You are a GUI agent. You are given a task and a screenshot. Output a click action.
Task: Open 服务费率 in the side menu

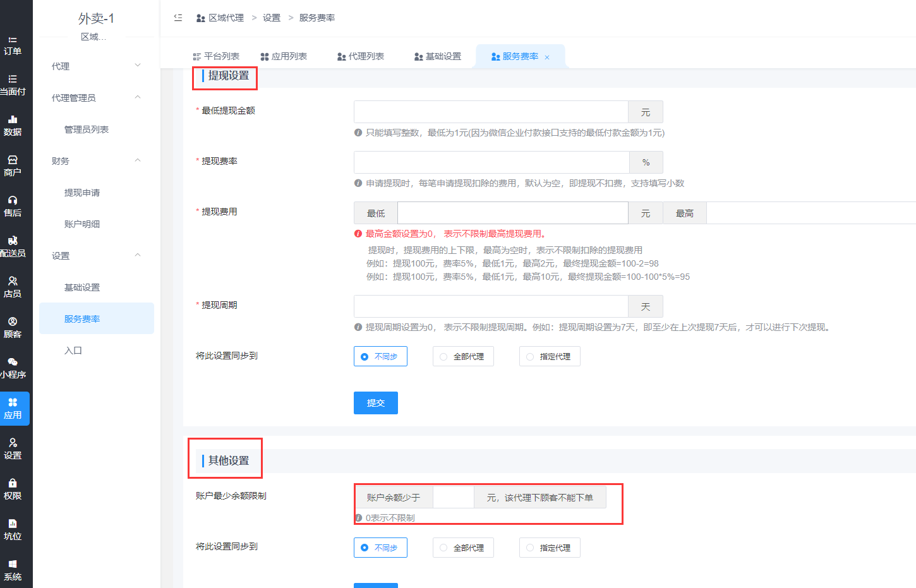tap(97, 318)
